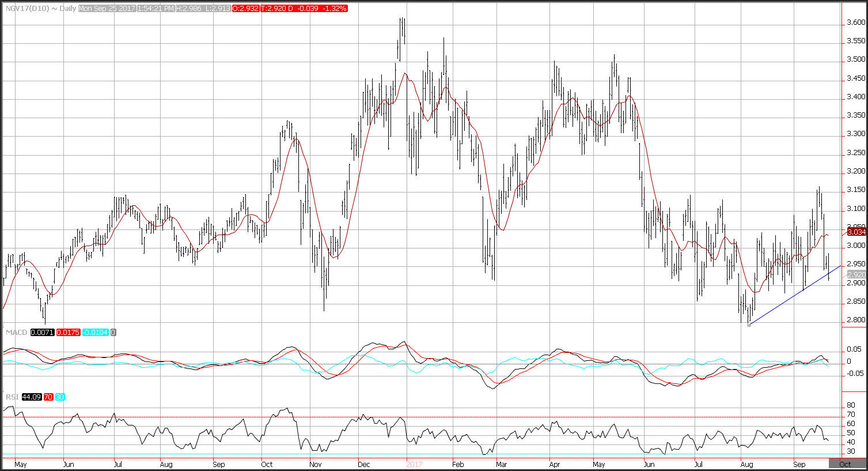Select the Mon Sep 25 2017 date label
Image resolution: width=868 pixels, height=471 pixels.
click(x=105, y=9)
